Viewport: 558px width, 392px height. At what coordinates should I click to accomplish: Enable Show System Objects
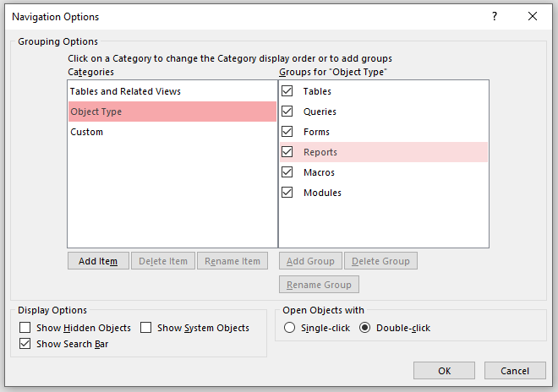pyautogui.click(x=146, y=327)
